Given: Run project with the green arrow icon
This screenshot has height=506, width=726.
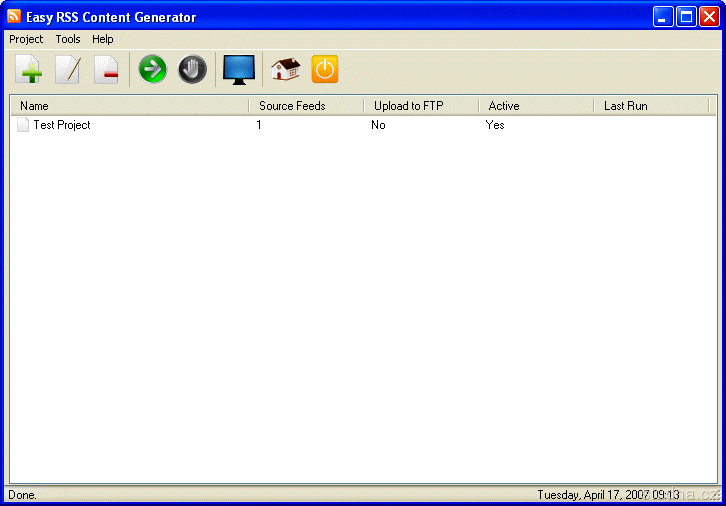Looking at the screenshot, I should coord(152,70).
